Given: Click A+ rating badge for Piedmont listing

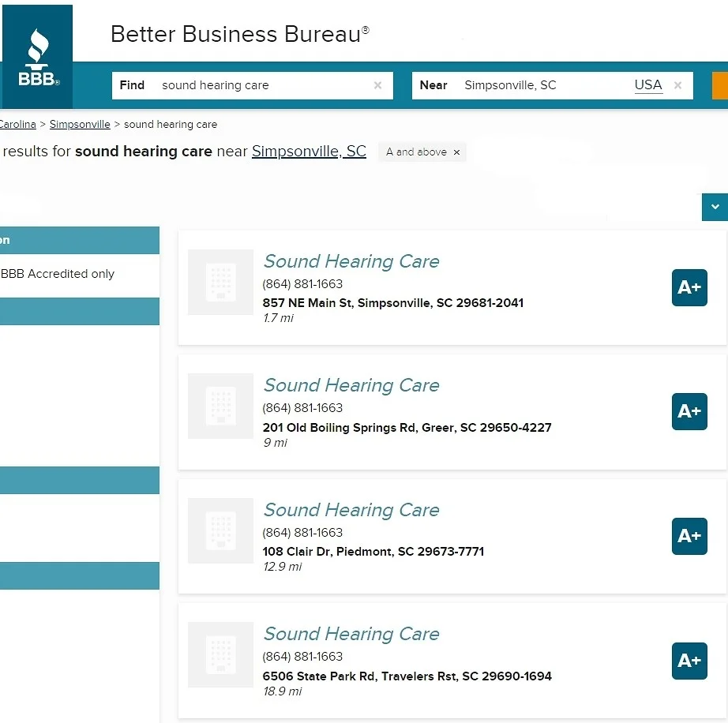Looking at the screenshot, I should (x=689, y=537).
